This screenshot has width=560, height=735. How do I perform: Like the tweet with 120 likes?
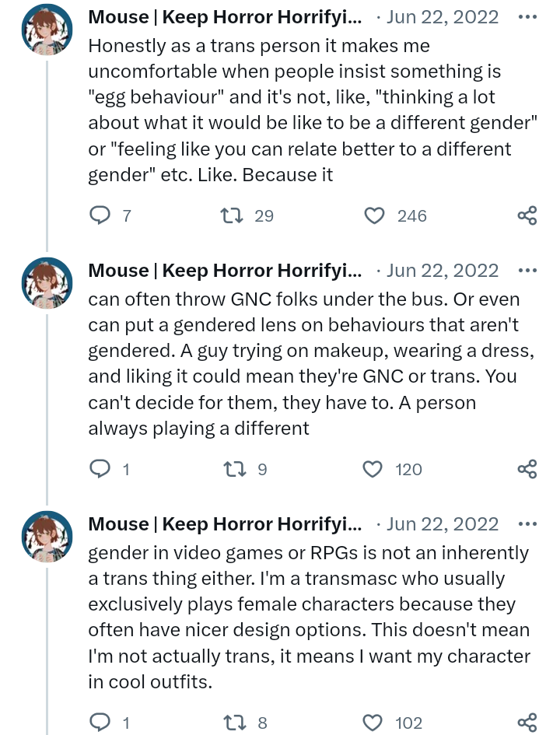pos(374,469)
